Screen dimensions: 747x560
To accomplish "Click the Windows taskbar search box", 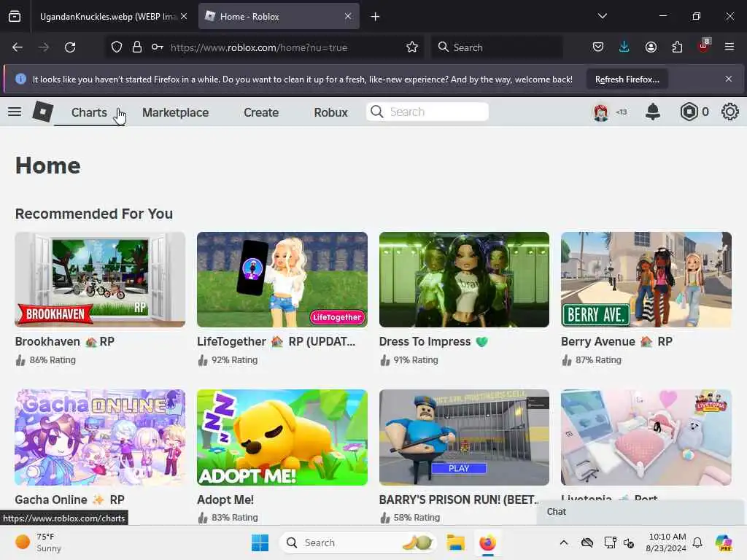I will 358,542.
